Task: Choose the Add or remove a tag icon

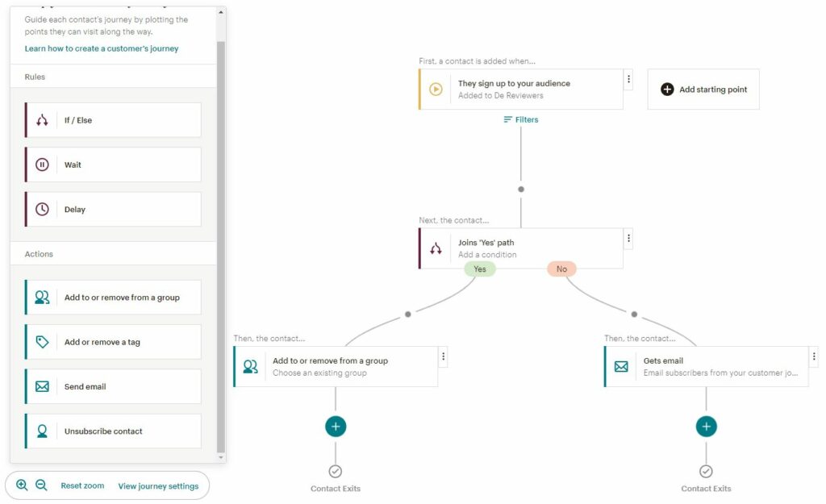Action: click(x=43, y=342)
